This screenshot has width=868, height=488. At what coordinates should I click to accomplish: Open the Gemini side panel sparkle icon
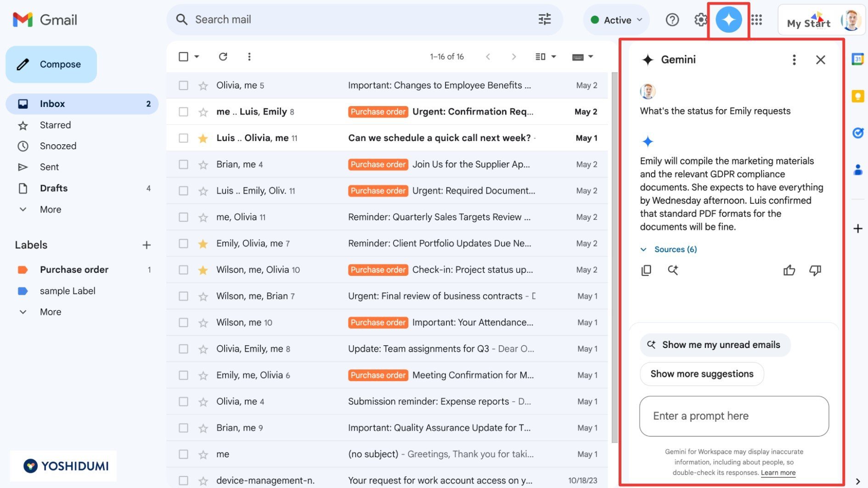tap(728, 20)
